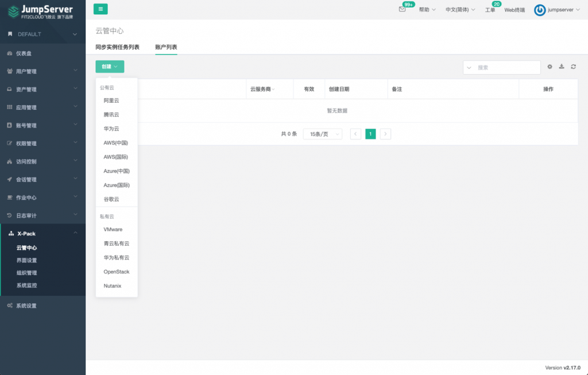
Task: Expand 资产管理 menu chevron
Action: [x=75, y=89]
